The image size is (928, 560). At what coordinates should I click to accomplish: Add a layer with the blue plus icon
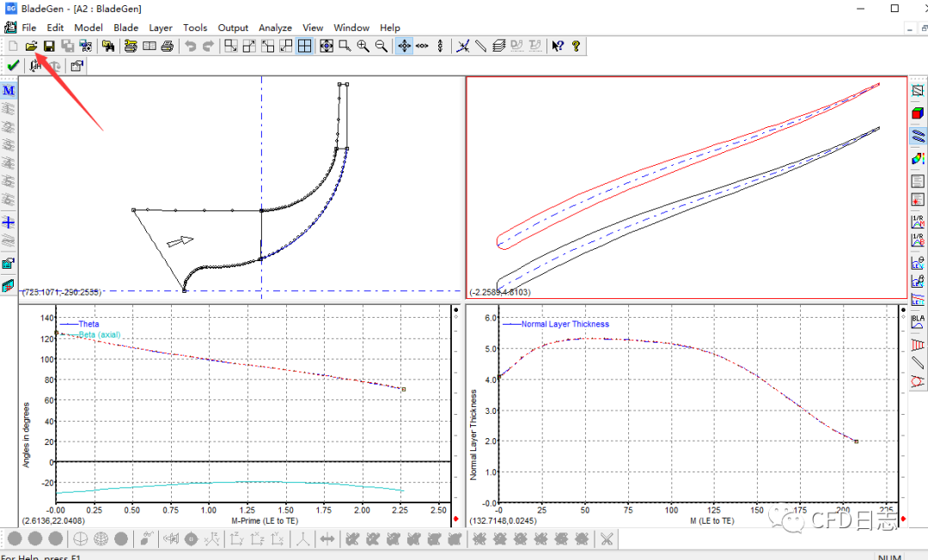(x=9, y=222)
